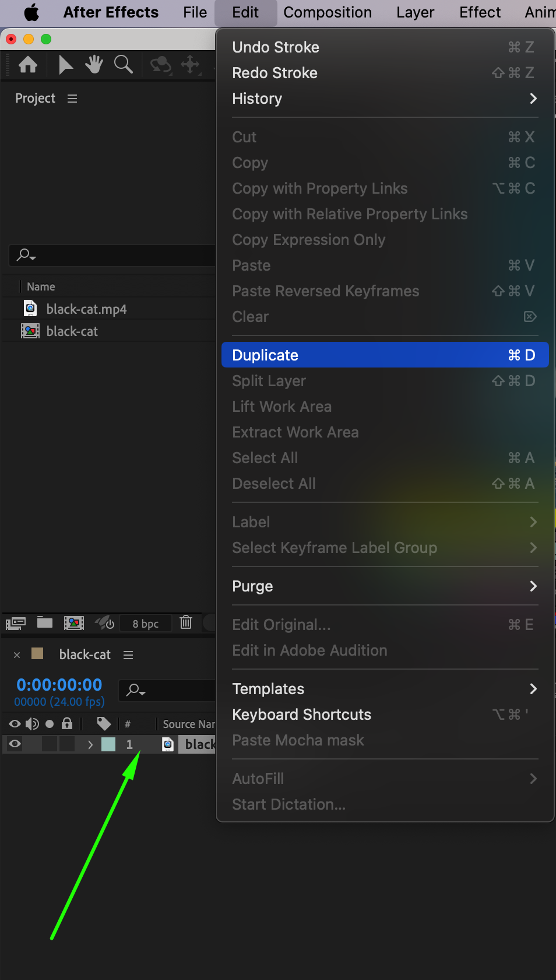
Task: Select the Selection arrow tool
Action: 66,65
